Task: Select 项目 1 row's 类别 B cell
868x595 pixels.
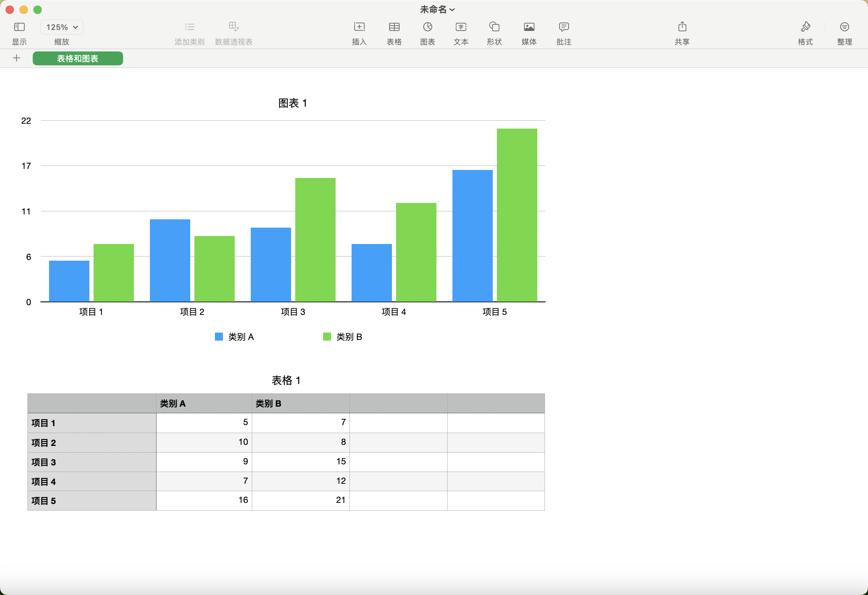Action: 301,423
